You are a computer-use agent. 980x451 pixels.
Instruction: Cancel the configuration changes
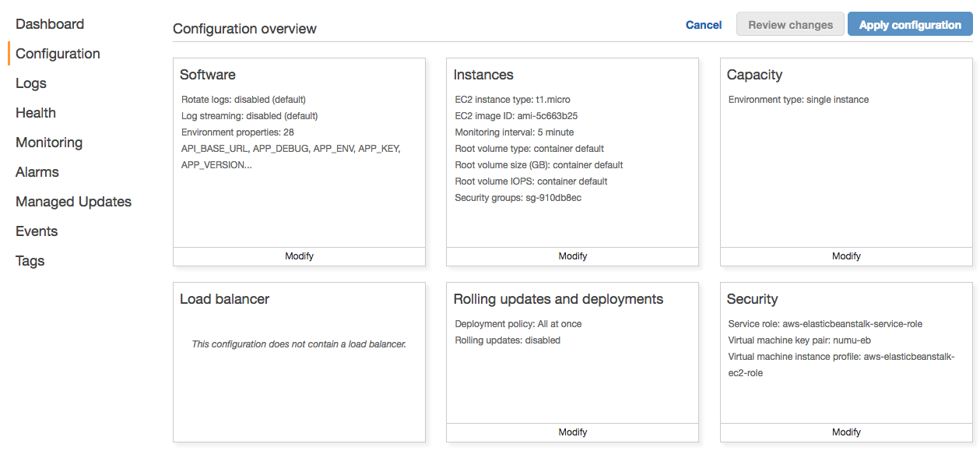pyautogui.click(x=703, y=25)
